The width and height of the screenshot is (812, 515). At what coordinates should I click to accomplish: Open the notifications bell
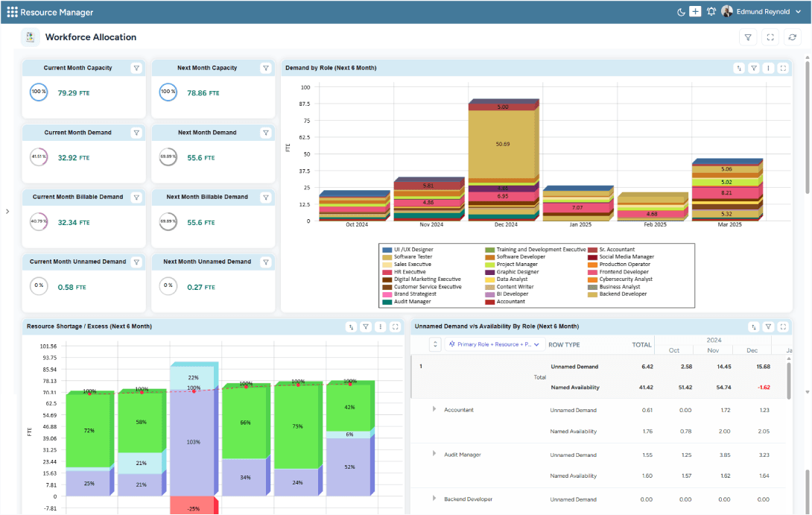coord(711,11)
